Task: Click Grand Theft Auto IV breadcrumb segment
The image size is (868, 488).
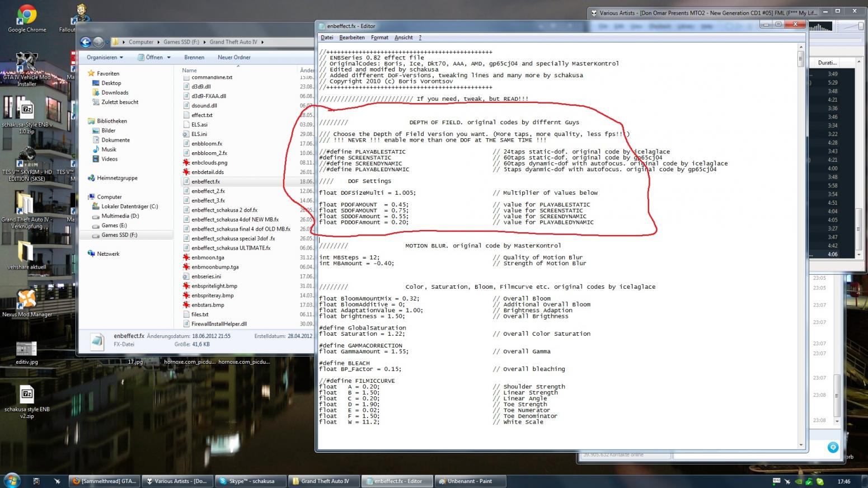Action: tap(233, 42)
